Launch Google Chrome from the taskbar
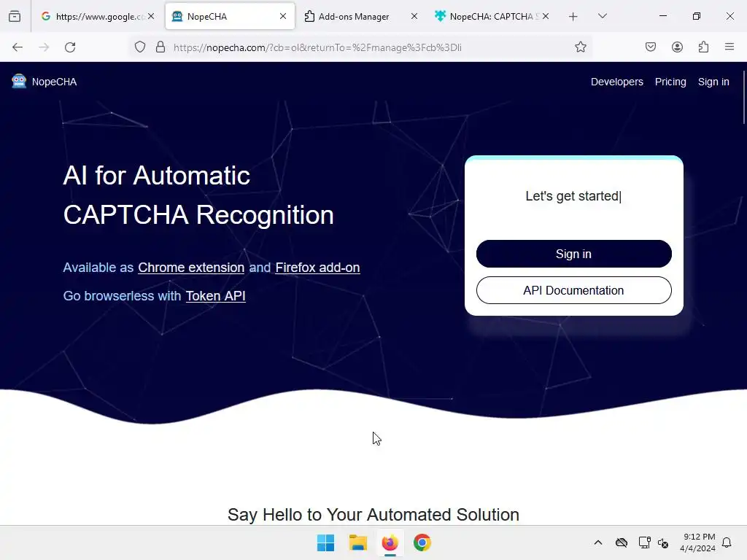Screen dimensions: 747x560 pos(422,542)
